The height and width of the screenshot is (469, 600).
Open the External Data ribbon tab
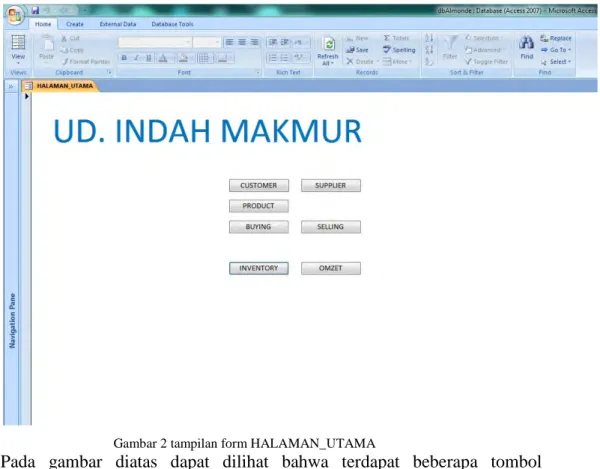click(x=118, y=24)
